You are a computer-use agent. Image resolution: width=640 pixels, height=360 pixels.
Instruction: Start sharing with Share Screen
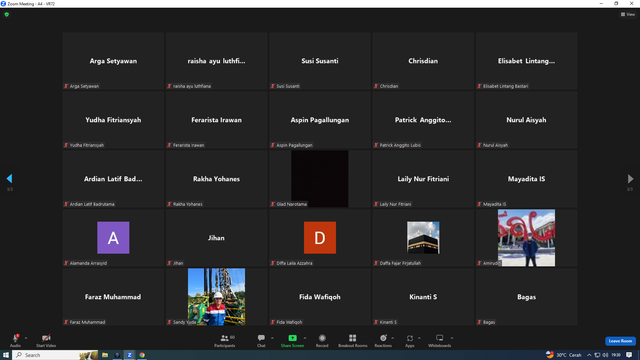pyautogui.click(x=292, y=340)
